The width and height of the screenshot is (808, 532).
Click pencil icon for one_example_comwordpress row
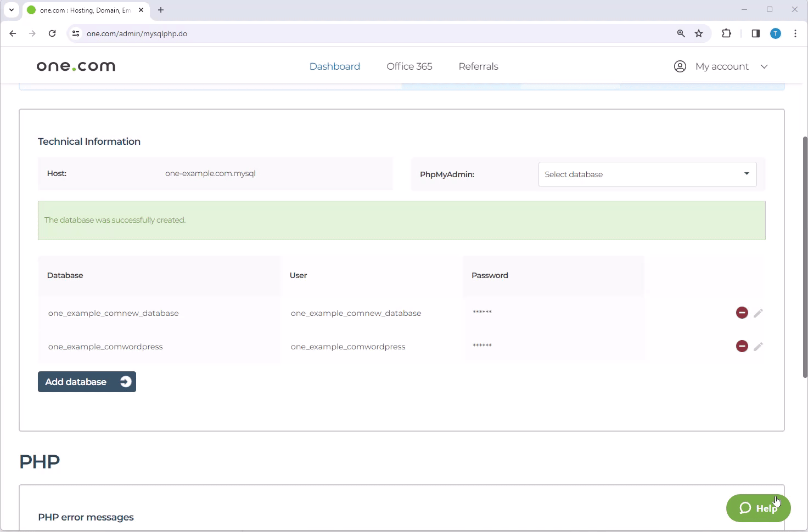758,347
